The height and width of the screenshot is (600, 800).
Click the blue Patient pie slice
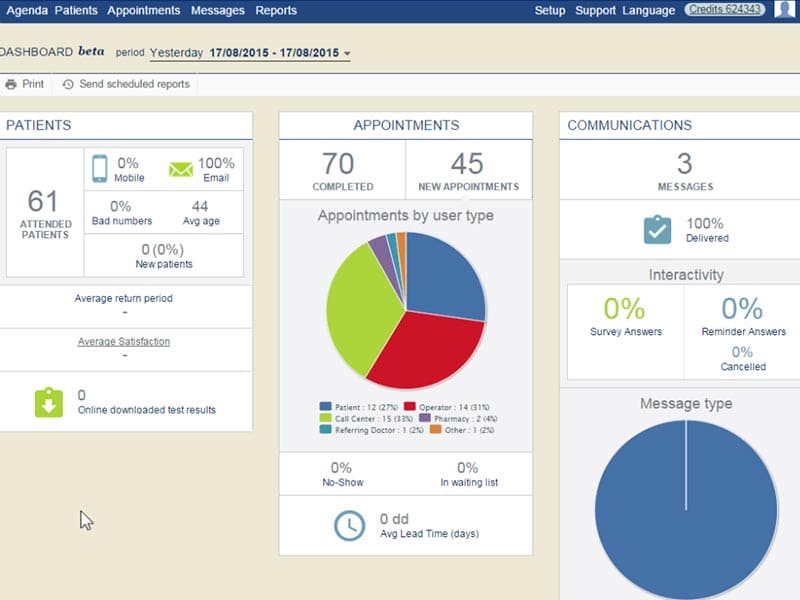point(443,278)
